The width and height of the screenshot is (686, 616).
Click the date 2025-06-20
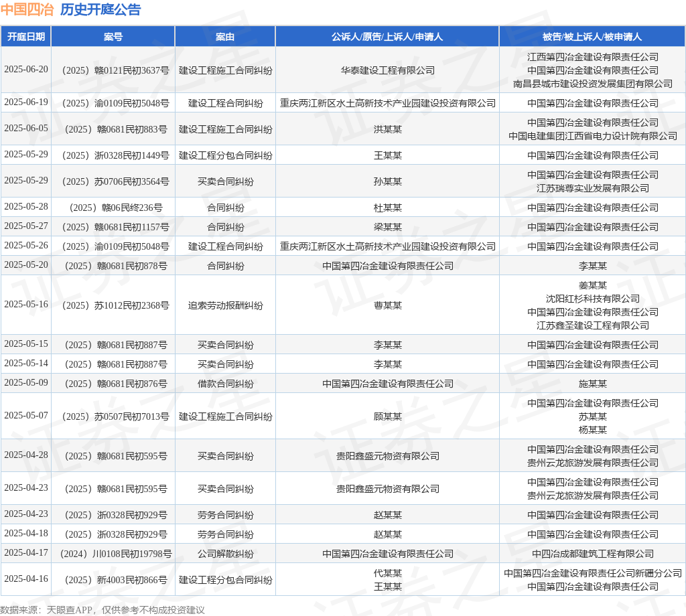click(x=26, y=70)
